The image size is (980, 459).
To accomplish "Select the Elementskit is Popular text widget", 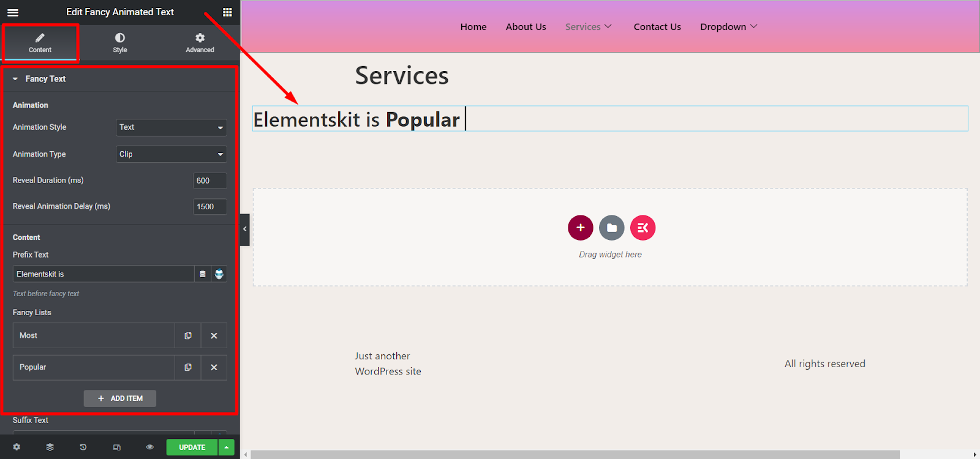I will (610, 119).
